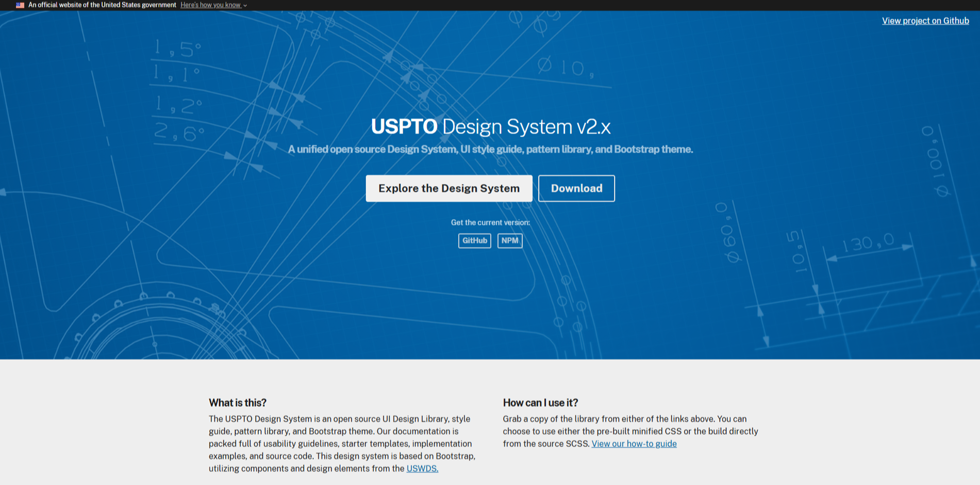Click the US flag icon in banner
The height and width of the screenshot is (485, 980).
[20, 5]
